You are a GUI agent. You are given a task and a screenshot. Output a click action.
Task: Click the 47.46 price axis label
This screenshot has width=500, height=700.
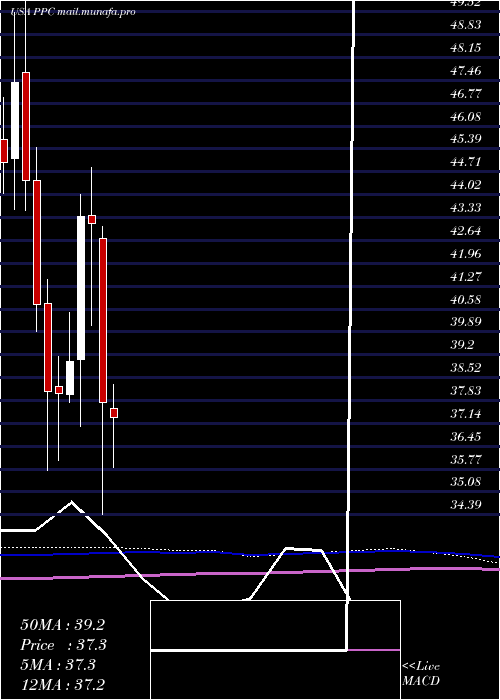tap(465, 71)
